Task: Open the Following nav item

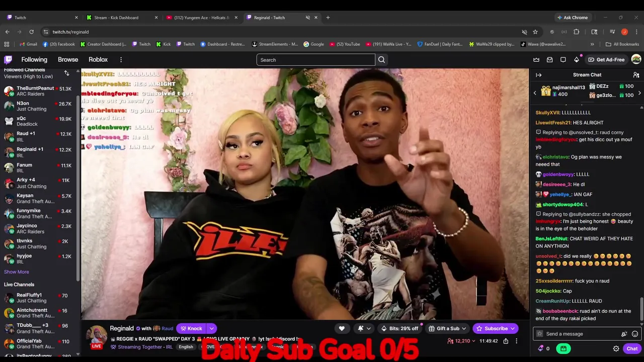Action: (x=34, y=60)
